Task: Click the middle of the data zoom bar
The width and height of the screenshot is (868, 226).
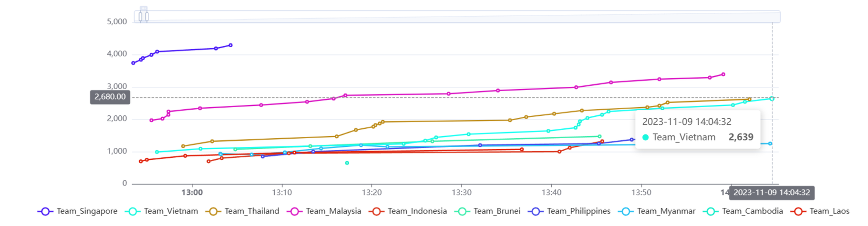Action: pos(457,17)
